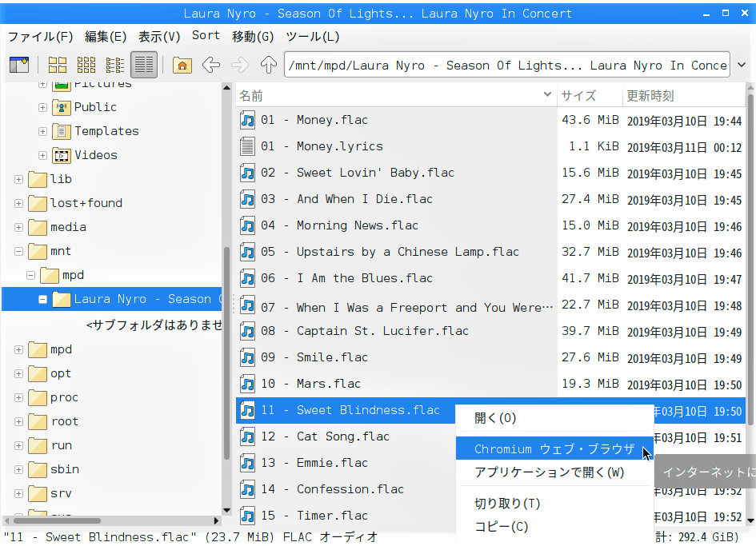
Task: Choose 開く(O) from the context menu
Action: tap(554, 418)
